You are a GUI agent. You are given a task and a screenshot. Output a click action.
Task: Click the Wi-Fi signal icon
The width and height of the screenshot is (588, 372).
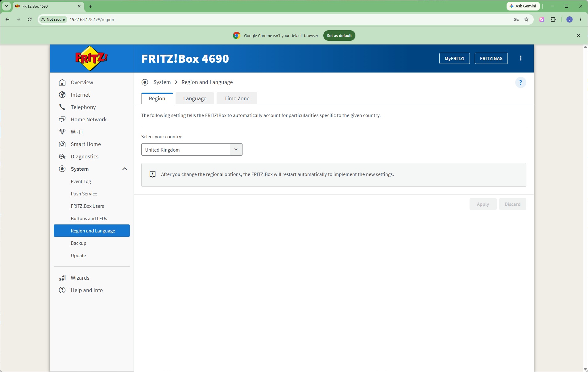click(x=62, y=132)
